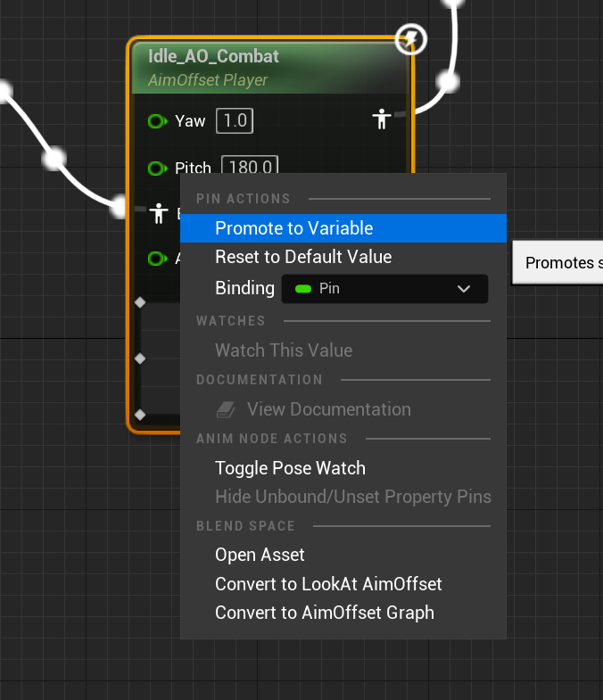Click the input base pose pin icon

(x=159, y=213)
